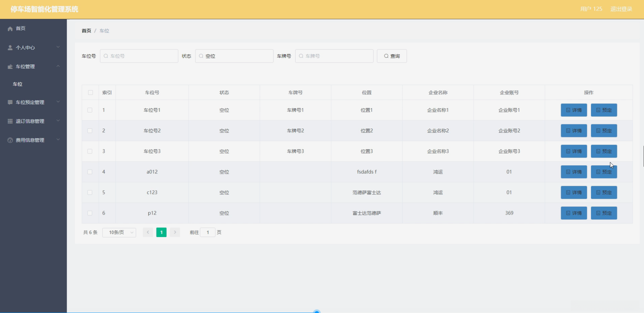Viewport: 644px width, 313px height.
Task: Select the checkbox for row a012
Action: [90, 172]
